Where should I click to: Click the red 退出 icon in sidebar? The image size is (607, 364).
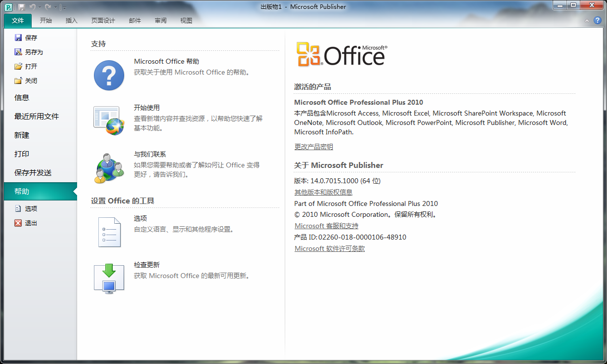click(18, 223)
